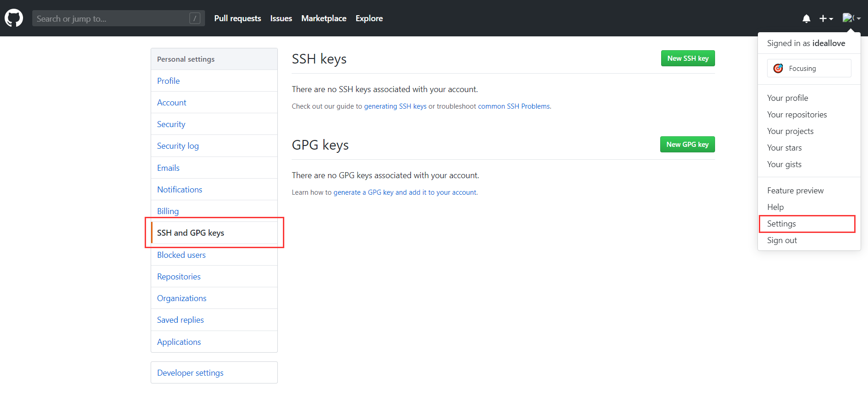Select Security log in settings sidebar
The height and width of the screenshot is (395, 868).
pos(178,146)
